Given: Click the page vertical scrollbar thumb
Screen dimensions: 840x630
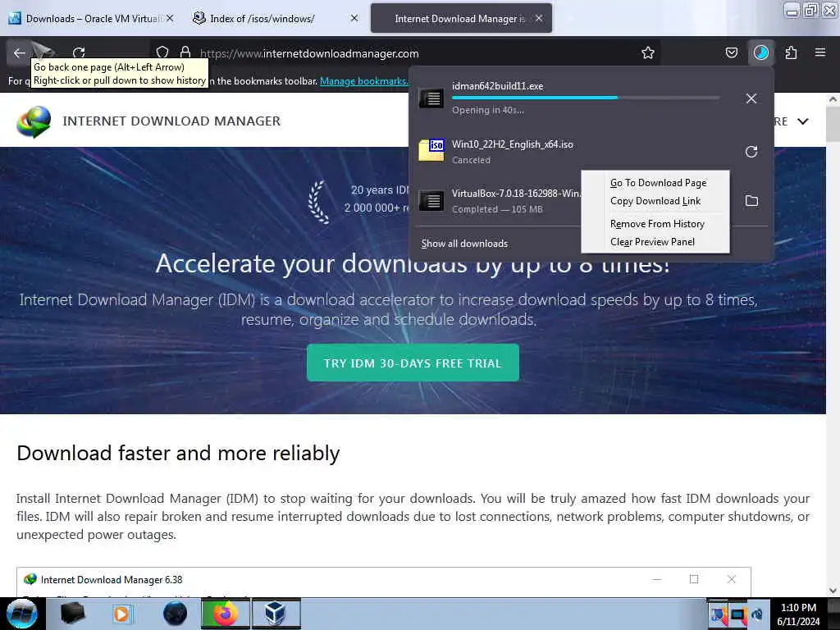Looking at the screenshot, I should [x=833, y=124].
